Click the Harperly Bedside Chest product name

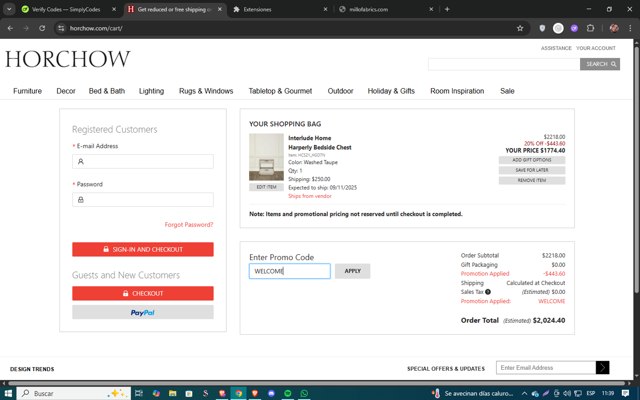click(x=320, y=147)
